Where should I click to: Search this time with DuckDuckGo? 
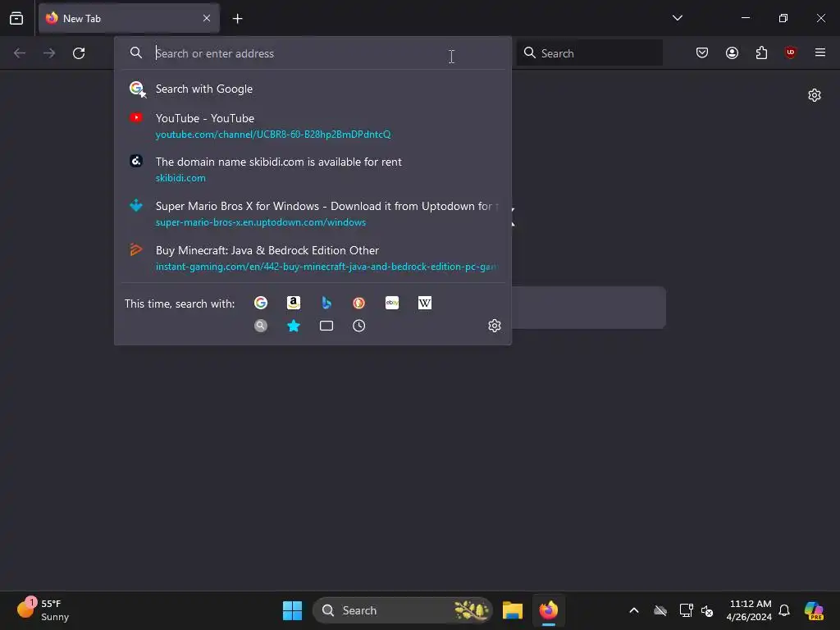click(359, 304)
